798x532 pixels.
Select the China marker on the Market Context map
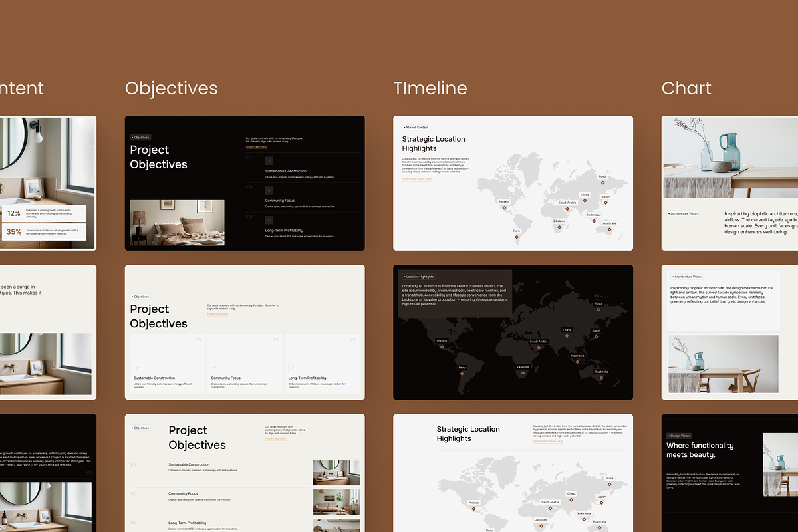click(585, 201)
